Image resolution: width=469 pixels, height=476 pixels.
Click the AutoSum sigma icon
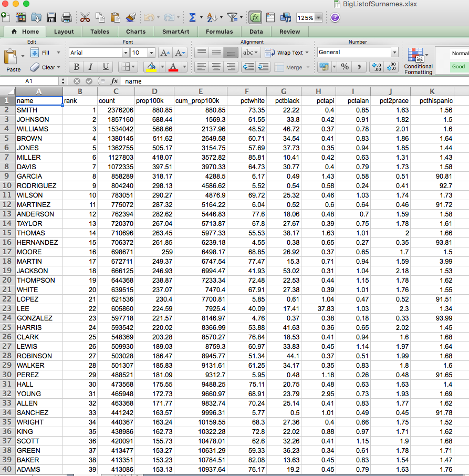point(192,18)
